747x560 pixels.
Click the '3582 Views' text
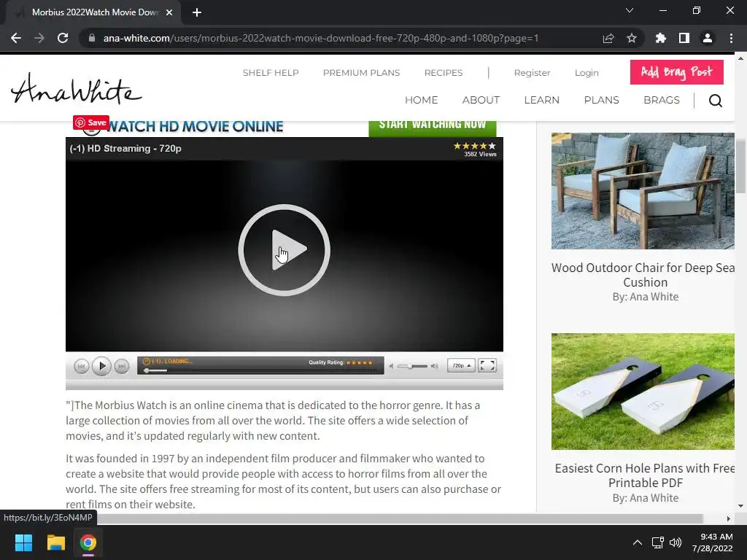point(480,155)
